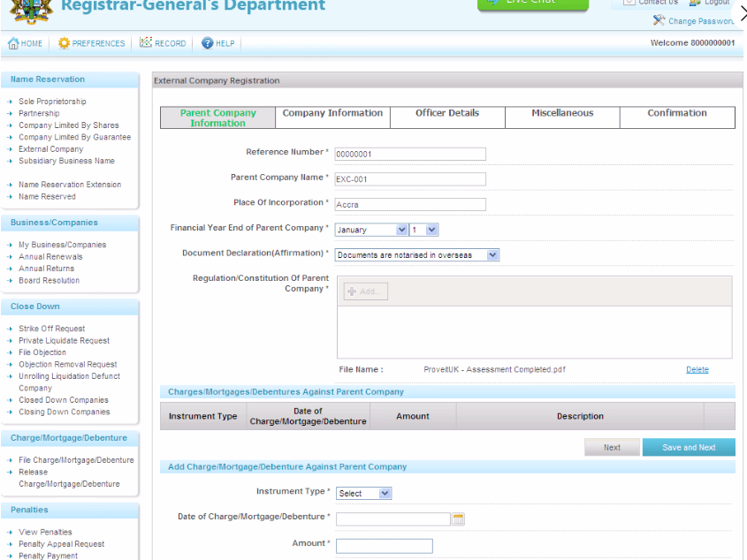The width and height of the screenshot is (747, 560).
Task: Open File Objection link
Action: coord(42,352)
